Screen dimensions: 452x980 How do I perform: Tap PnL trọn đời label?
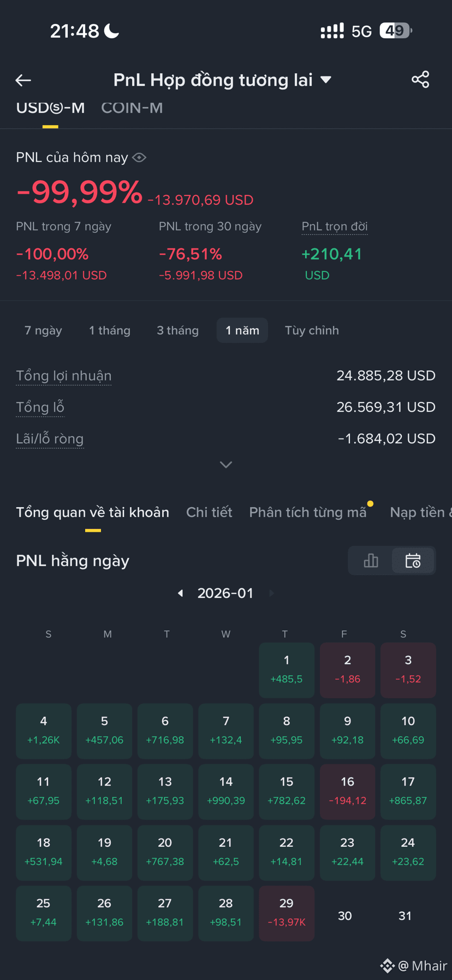(335, 226)
